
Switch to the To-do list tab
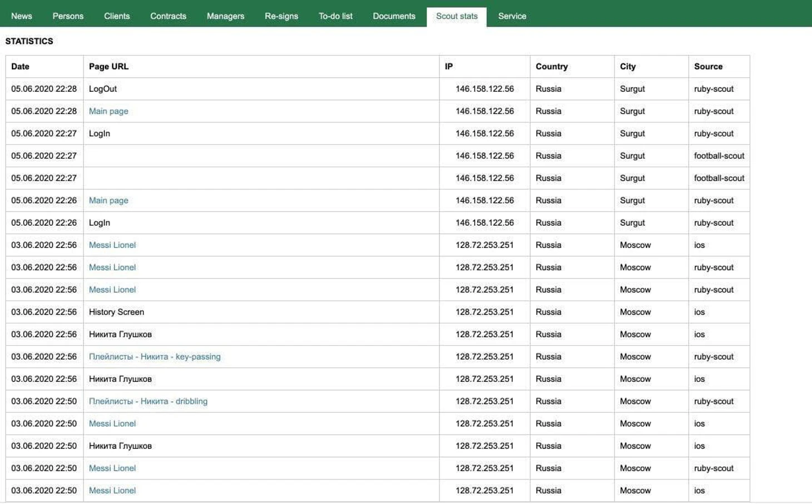(x=335, y=16)
